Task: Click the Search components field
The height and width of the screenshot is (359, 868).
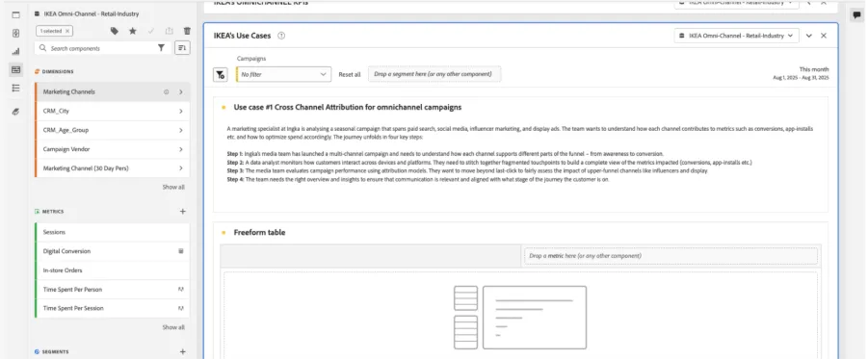Action: pyautogui.click(x=102, y=48)
